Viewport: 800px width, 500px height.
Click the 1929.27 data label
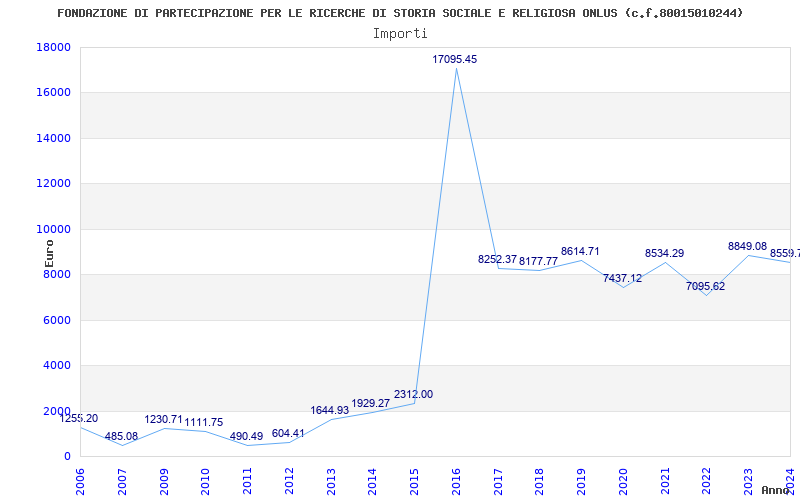(x=370, y=404)
